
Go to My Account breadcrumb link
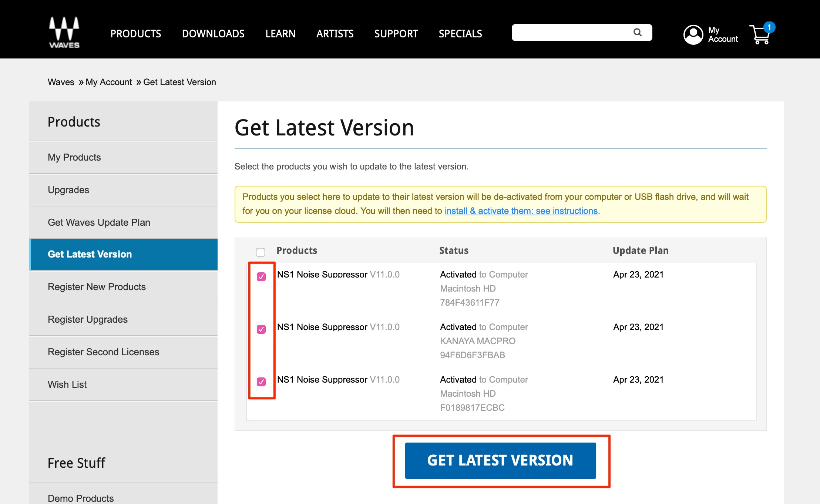tap(109, 82)
